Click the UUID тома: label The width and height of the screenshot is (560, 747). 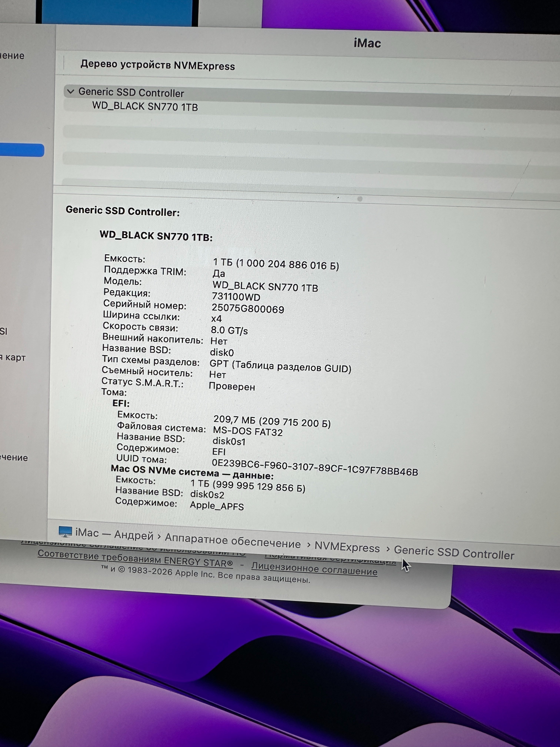[141, 459]
